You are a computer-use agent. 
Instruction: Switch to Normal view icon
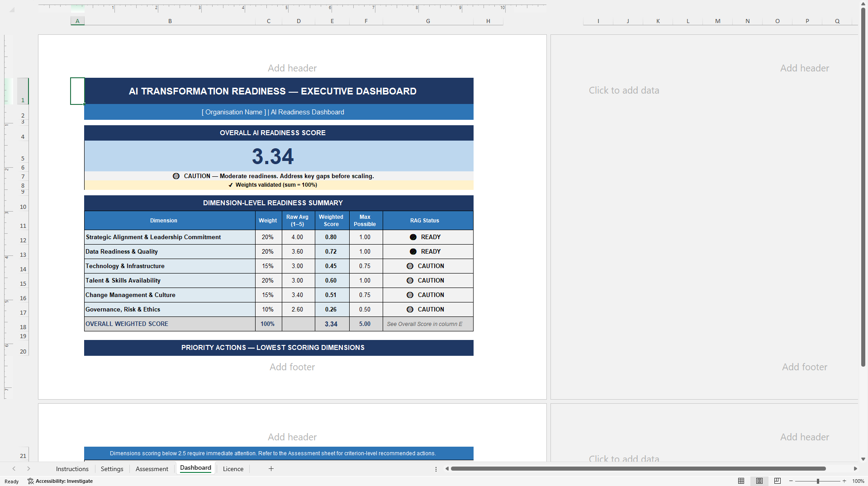(741, 481)
